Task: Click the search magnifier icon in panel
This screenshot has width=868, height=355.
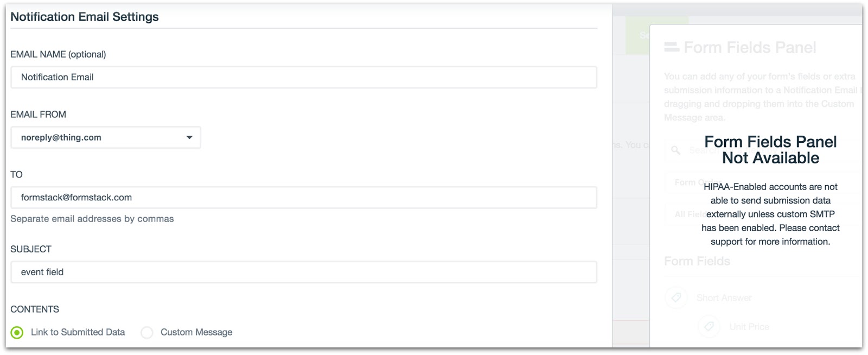Action: click(675, 150)
